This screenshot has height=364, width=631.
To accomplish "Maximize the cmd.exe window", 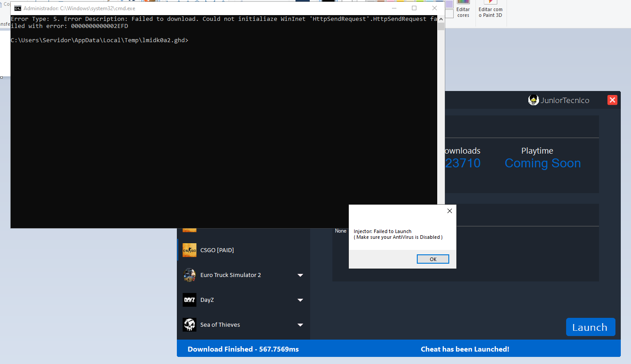I will point(414,8).
